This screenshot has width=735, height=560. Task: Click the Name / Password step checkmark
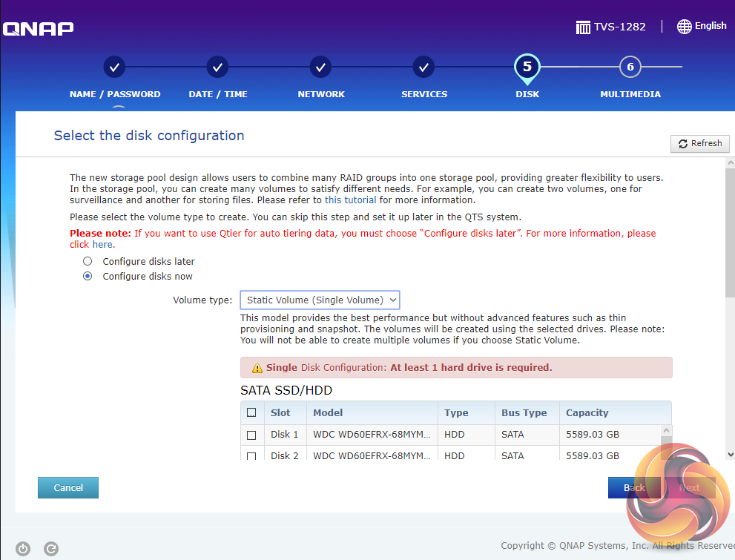point(114,67)
